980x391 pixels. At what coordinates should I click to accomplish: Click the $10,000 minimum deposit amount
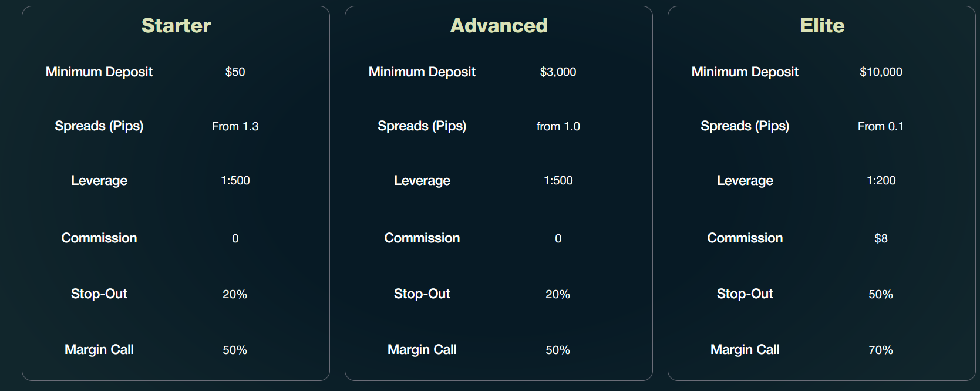click(881, 72)
